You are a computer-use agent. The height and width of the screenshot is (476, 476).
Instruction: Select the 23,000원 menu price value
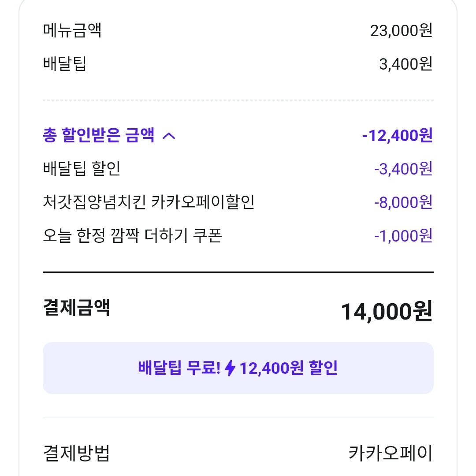[401, 31]
